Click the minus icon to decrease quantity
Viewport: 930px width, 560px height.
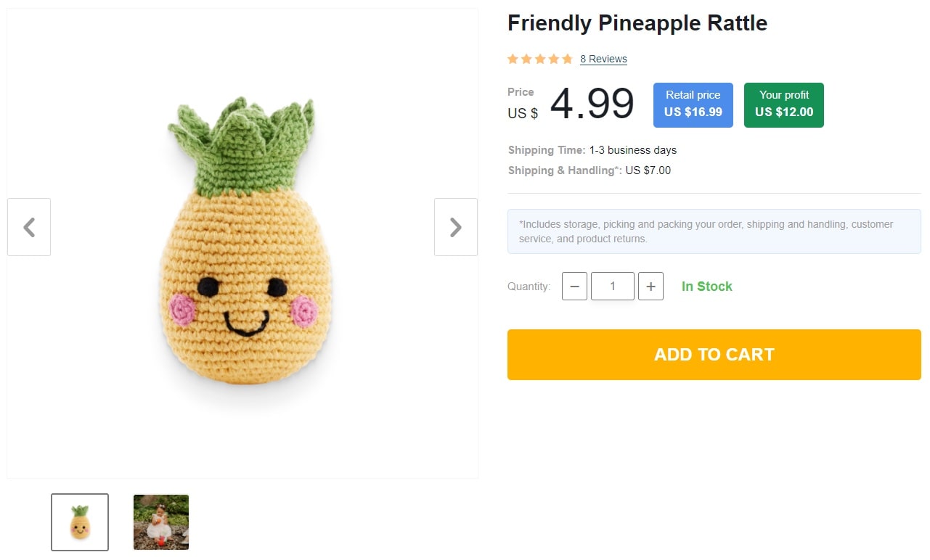pos(574,286)
